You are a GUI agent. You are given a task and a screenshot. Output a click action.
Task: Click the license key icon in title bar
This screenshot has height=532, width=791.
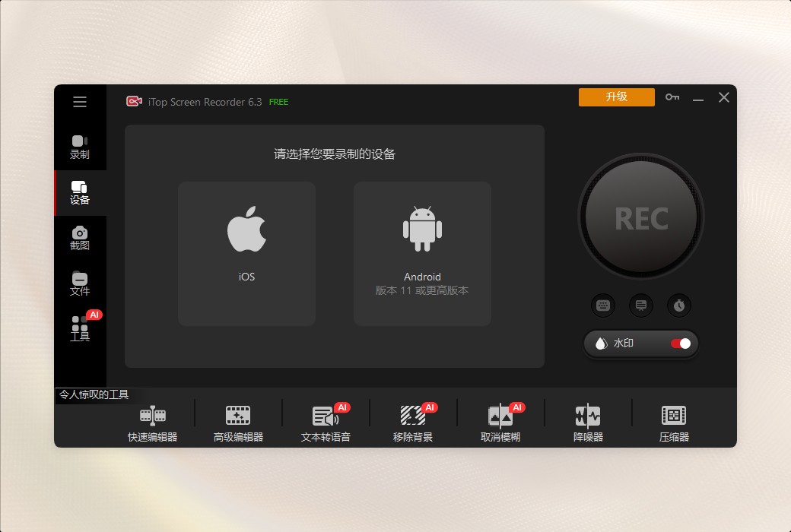tap(672, 97)
